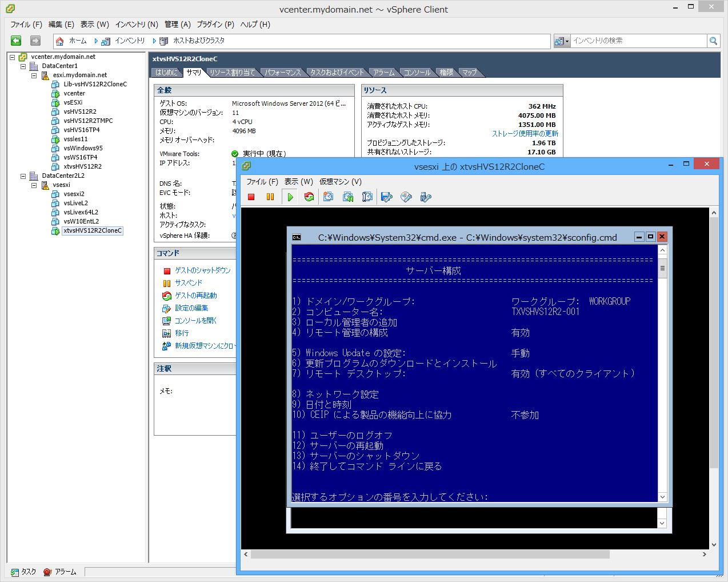This screenshot has height=582, width=728.
Task: Click the USB device connect icon
Action: click(426, 197)
